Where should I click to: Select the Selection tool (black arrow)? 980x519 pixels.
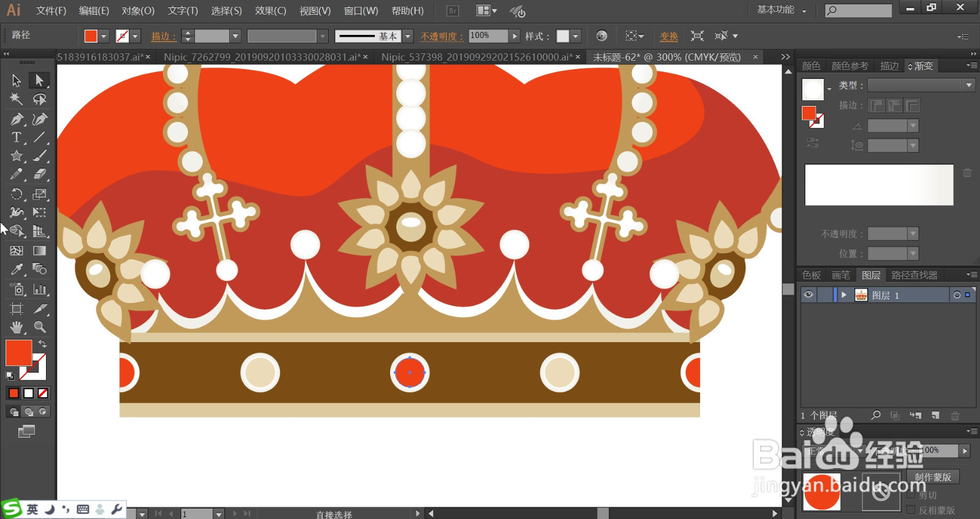tap(17, 80)
